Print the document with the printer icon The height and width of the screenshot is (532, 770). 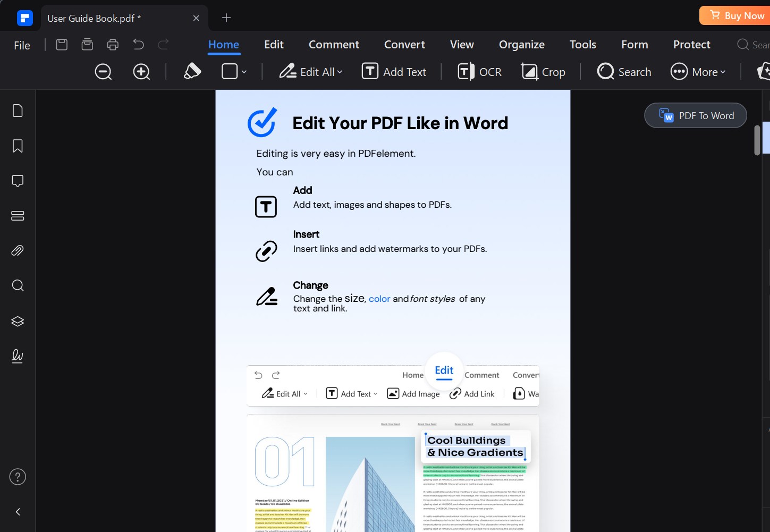click(x=113, y=45)
